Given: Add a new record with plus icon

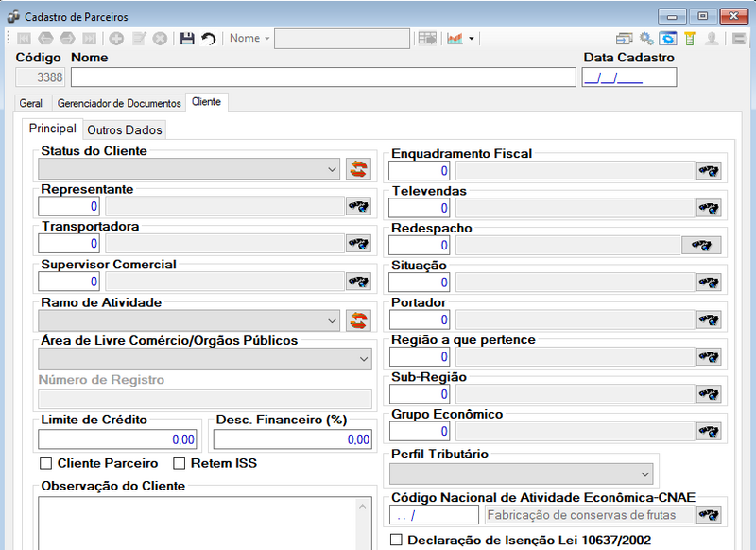Looking at the screenshot, I should [x=116, y=38].
